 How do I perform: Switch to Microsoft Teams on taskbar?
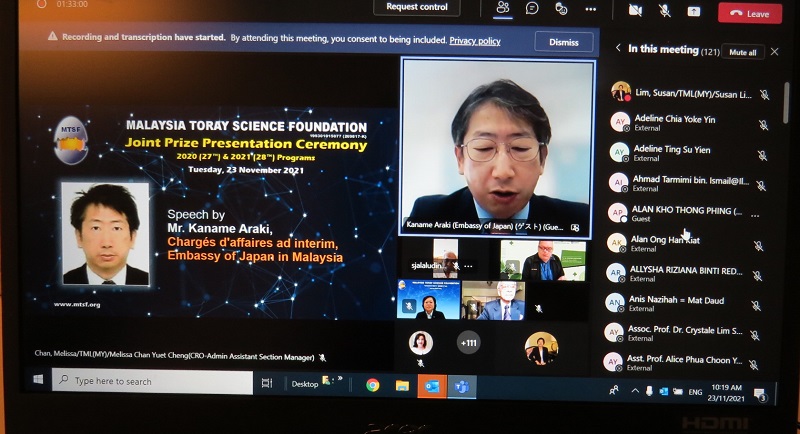point(462,387)
